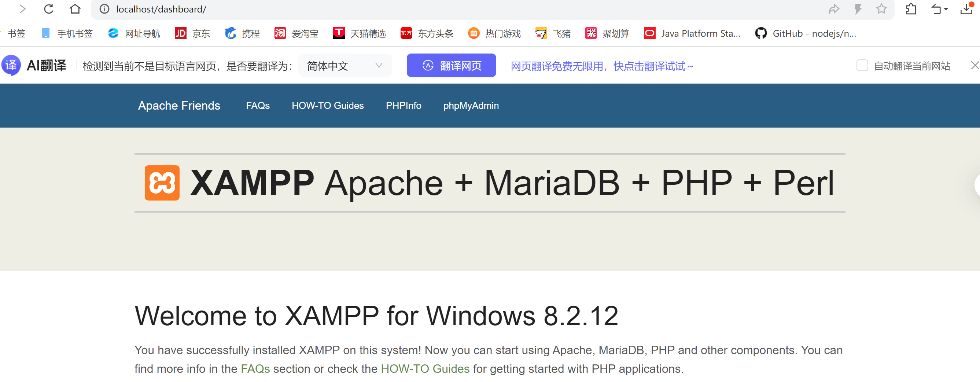980x382 pixels.
Task: Open the 热门游戏 bookmark
Action: pyautogui.click(x=494, y=33)
